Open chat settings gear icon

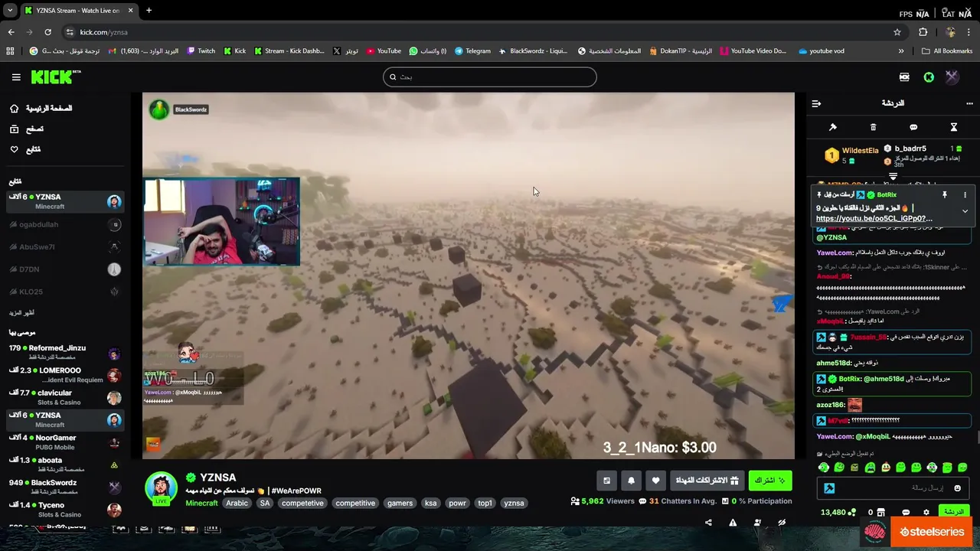(x=926, y=513)
